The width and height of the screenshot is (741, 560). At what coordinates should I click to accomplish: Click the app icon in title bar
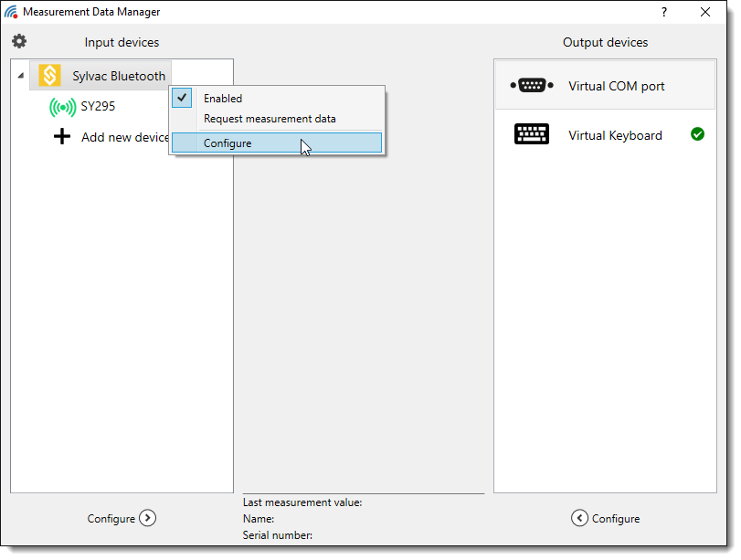(x=11, y=12)
